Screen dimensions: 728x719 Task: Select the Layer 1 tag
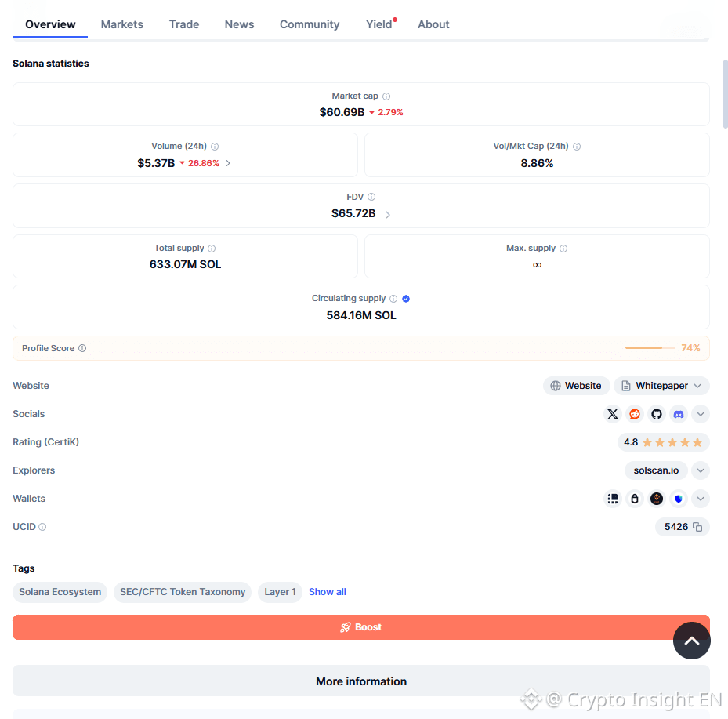[280, 592]
